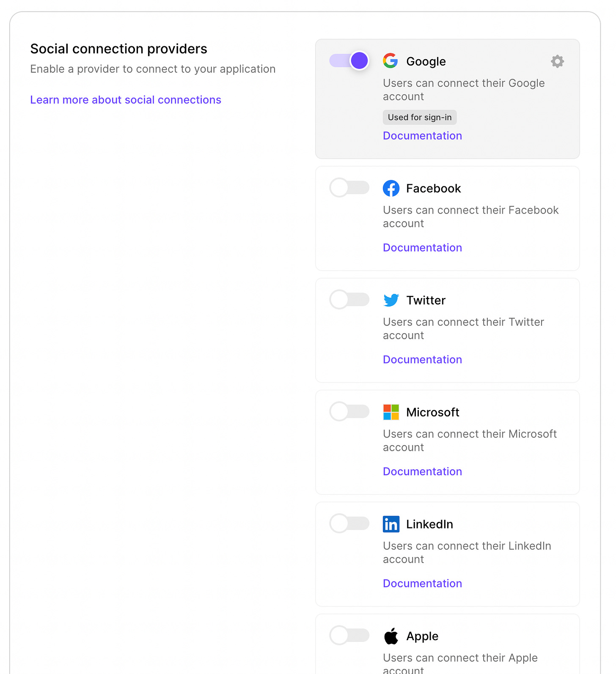Click the Used for sign-in badge
The image size is (616, 674).
419,117
